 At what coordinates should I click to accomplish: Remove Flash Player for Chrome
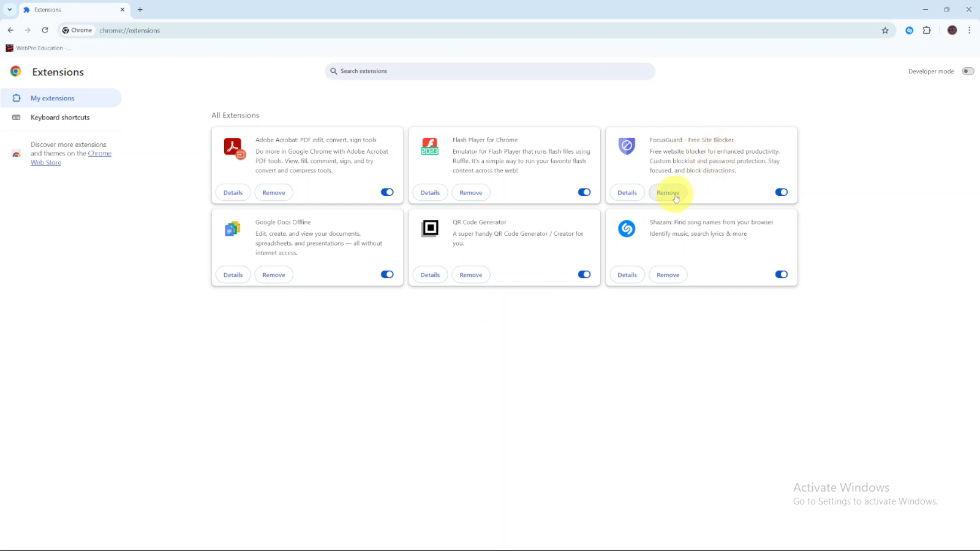(x=471, y=193)
